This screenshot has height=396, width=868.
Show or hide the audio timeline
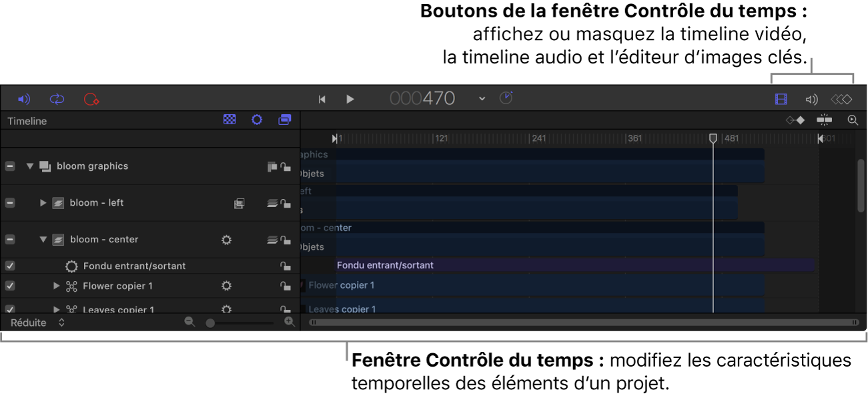pos(812,99)
